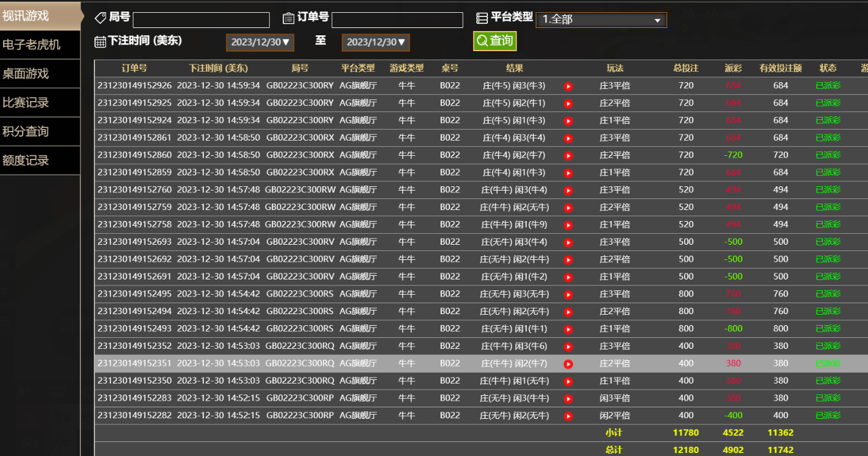Play video replay for order 231230149152282

pos(568,416)
